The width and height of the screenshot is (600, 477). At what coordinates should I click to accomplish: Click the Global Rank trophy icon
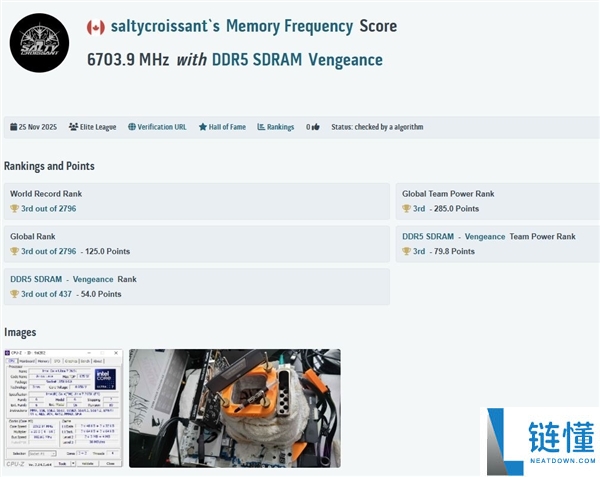15,251
